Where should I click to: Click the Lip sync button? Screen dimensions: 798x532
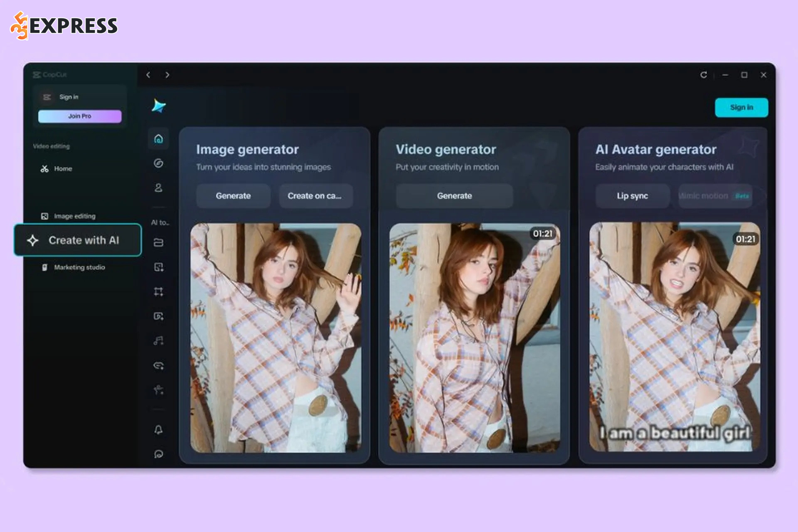pyautogui.click(x=632, y=196)
